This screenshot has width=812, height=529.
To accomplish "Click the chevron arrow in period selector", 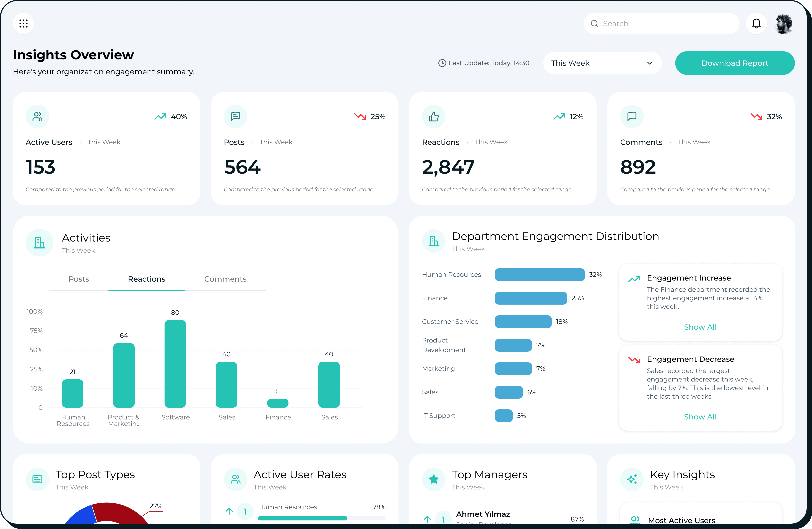I will click(649, 63).
